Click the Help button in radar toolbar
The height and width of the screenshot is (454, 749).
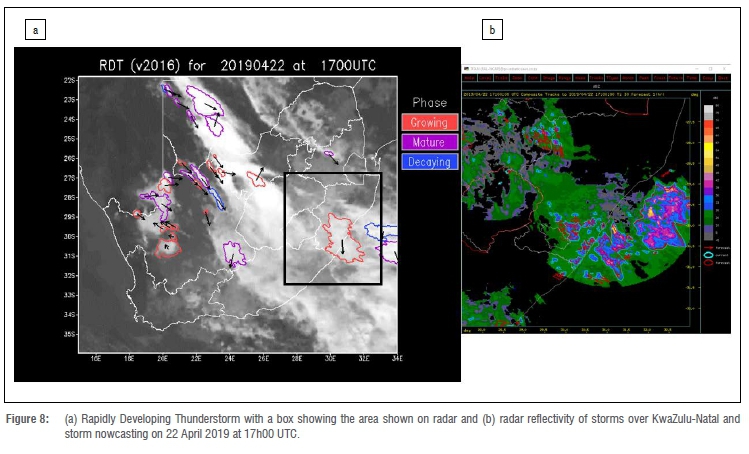(x=469, y=77)
